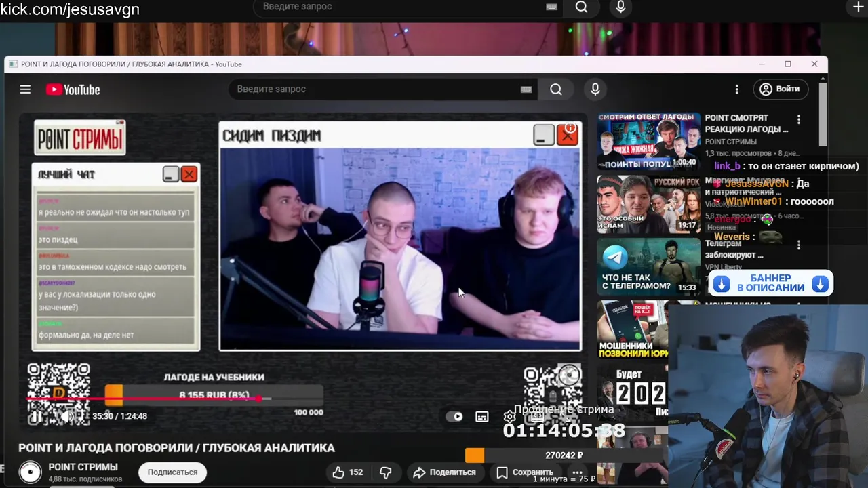
Task: Open the POINT СТРИМЫ channel avatar below video
Action: [x=30, y=472]
